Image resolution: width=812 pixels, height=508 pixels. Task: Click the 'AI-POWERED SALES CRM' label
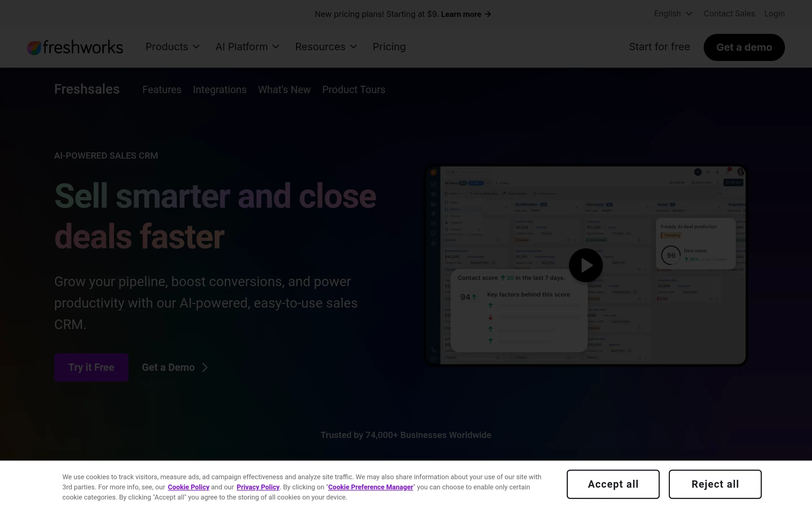click(x=106, y=156)
